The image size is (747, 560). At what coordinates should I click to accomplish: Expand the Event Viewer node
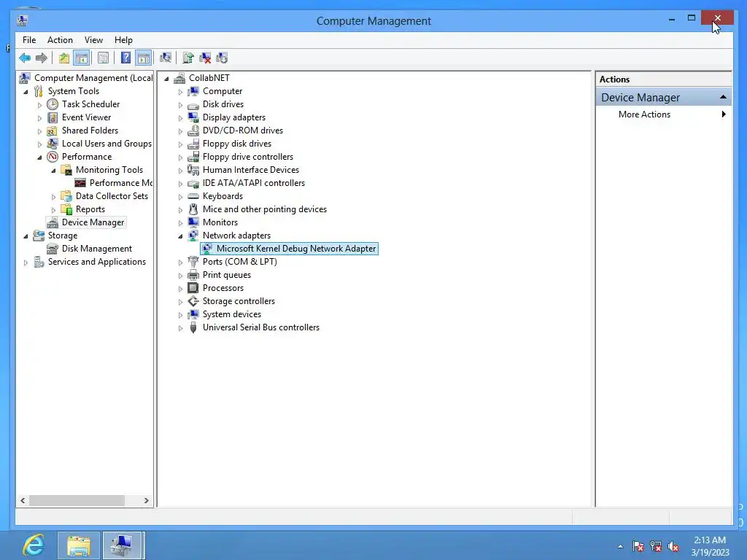pos(39,117)
